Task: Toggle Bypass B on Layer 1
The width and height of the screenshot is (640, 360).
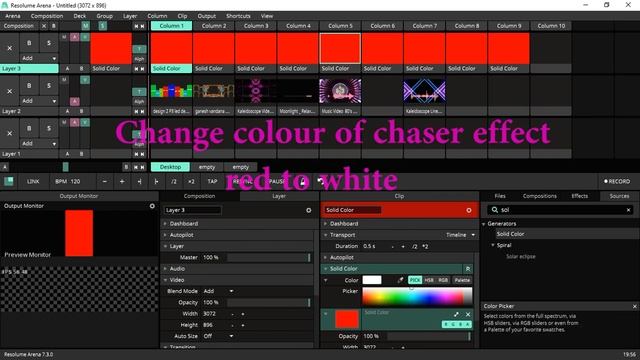Action: 29,128
